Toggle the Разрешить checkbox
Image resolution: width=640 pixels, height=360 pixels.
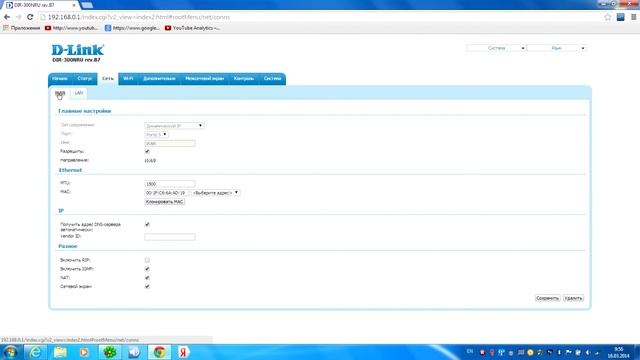(147, 151)
